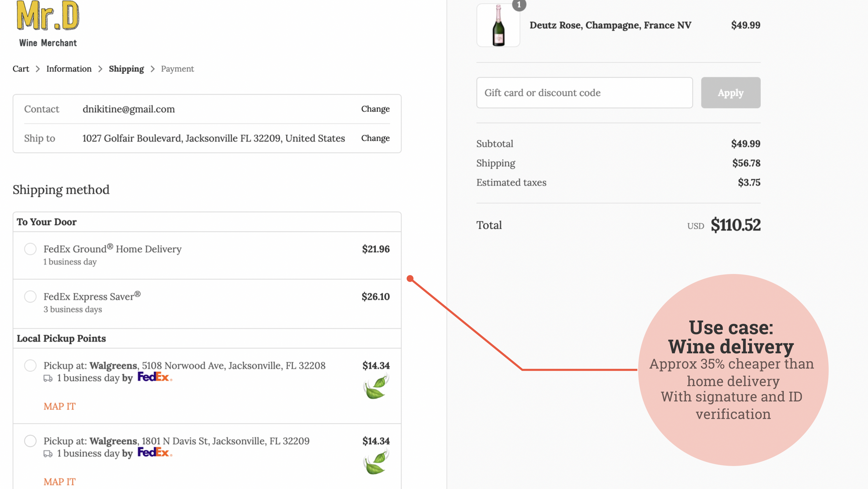Change the Ship to address
This screenshot has height=489, width=868.
tap(375, 138)
